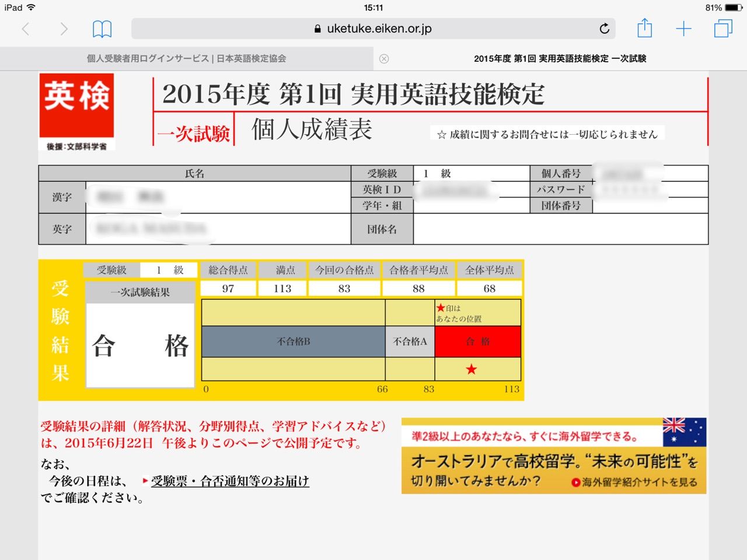The image size is (747, 560).
Task: Select the 今回の合格点 column header
Action: click(x=344, y=270)
